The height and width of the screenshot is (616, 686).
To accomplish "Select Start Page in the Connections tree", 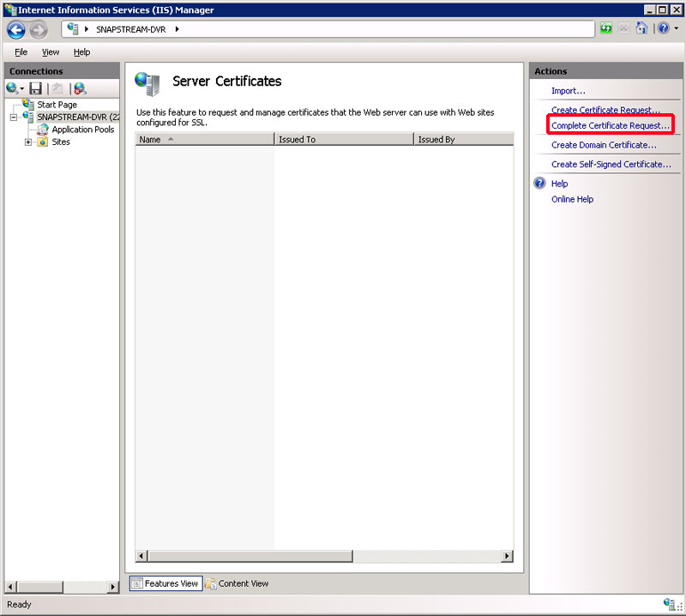I will [x=57, y=105].
